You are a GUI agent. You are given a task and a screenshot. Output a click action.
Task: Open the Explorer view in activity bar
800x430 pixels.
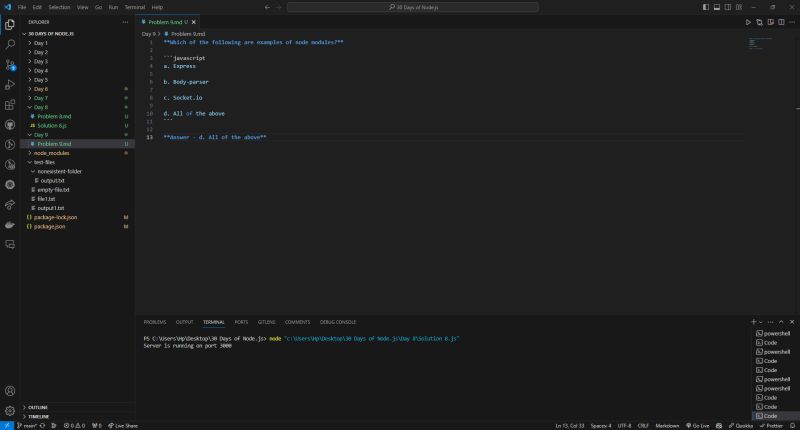(x=10, y=24)
